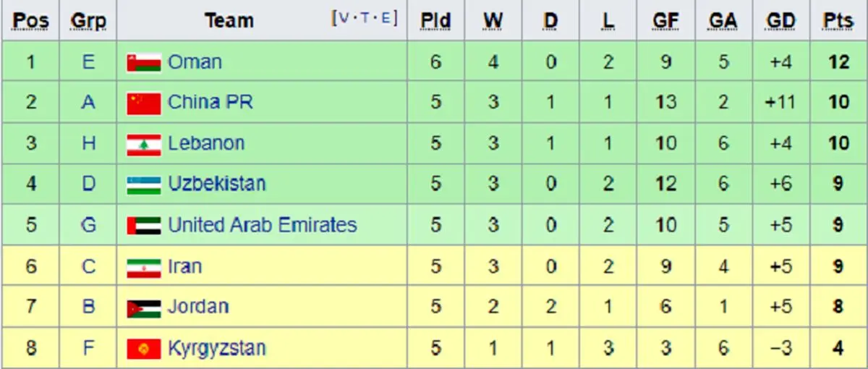The width and height of the screenshot is (868, 369).
Task: Open Group H link in Lebanon row
Action: 88,144
